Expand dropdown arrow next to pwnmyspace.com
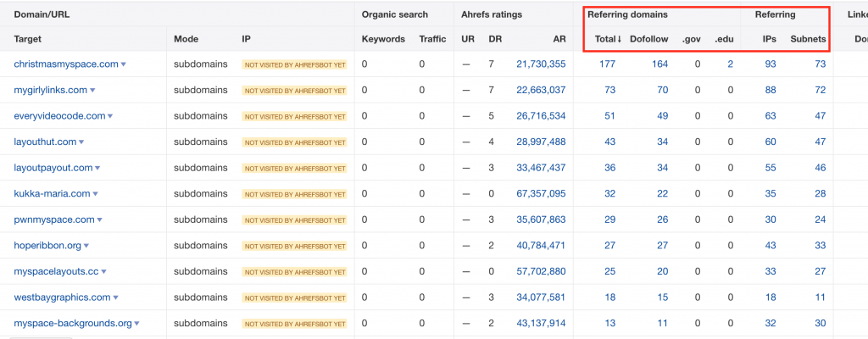Image resolution: width=868 pixels, height=339 pixels. pos(100,220)
